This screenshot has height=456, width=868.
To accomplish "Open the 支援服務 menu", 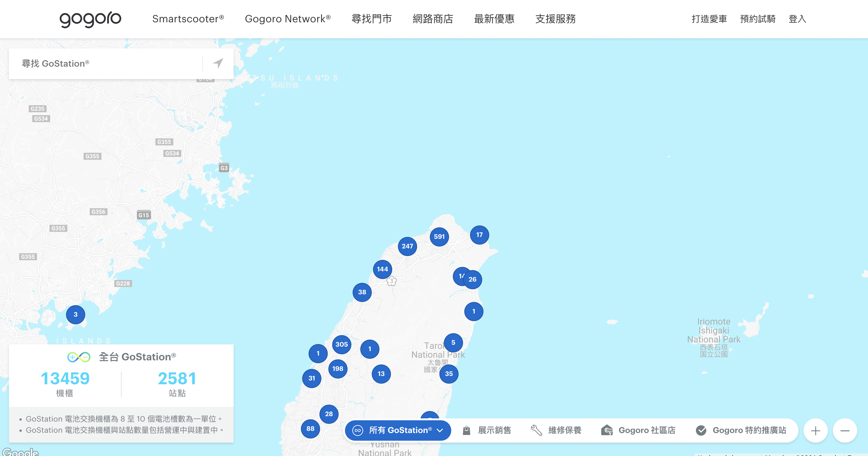I will coord(556,19).
